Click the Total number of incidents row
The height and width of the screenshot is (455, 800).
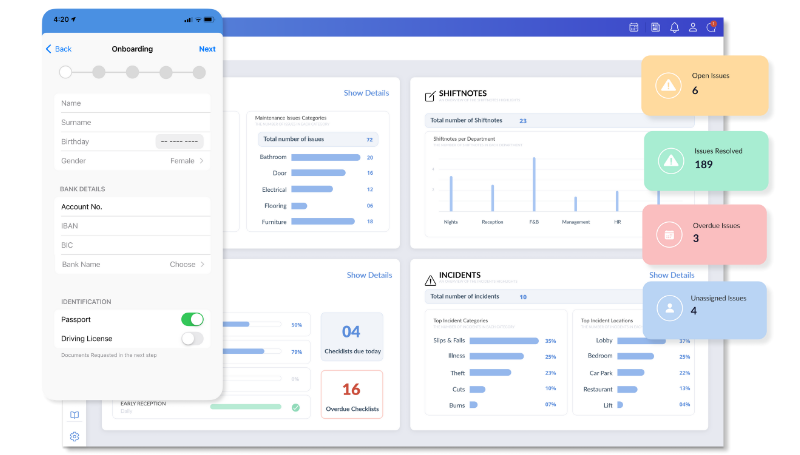[x=536, y=296]
